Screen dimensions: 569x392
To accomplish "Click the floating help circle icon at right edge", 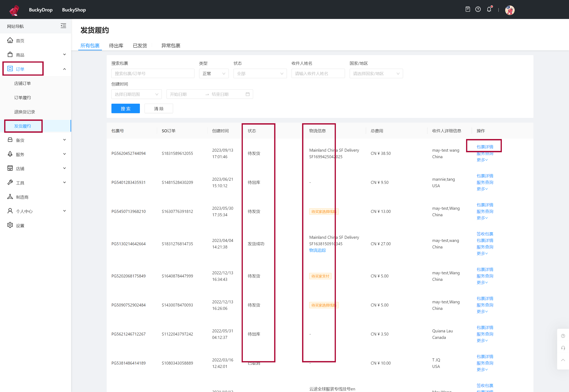I will point(563,336).
